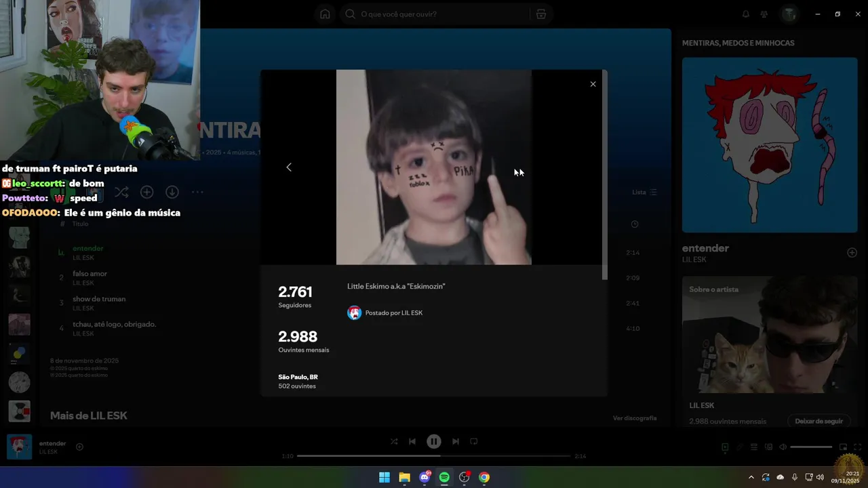Toggle now playing view icon
This screenshot has height=488, width=868.
(x=725, y=447)
